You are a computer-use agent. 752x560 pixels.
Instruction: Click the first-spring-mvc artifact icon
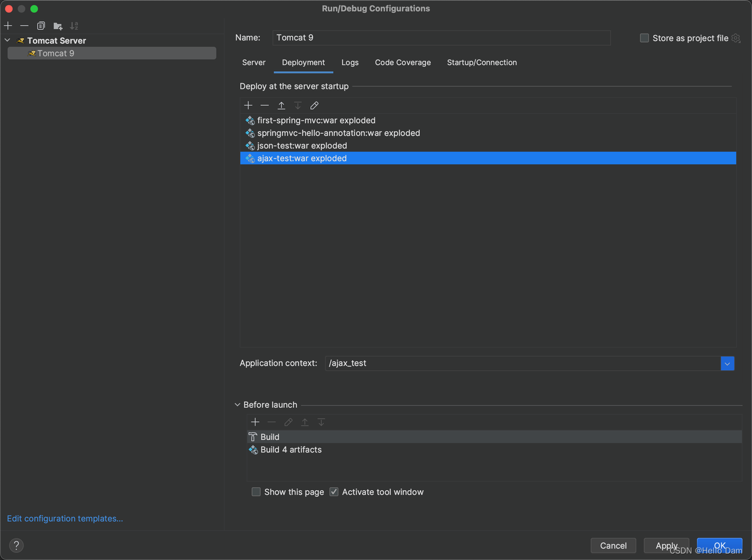[250, 120]
